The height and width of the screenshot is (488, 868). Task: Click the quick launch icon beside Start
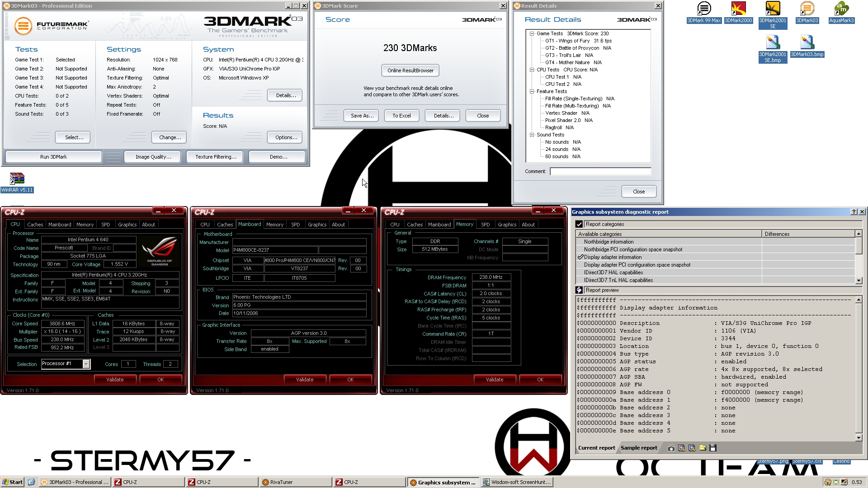coord(31,482)
